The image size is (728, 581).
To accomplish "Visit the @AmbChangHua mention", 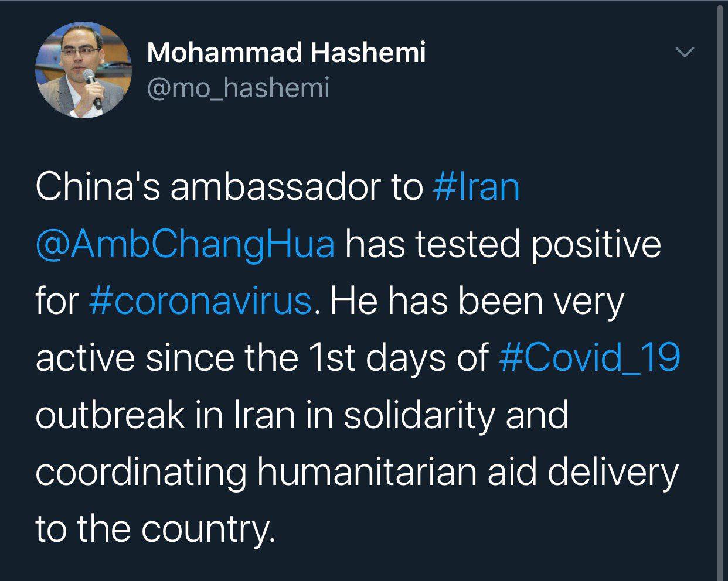I will coord(185,244).
